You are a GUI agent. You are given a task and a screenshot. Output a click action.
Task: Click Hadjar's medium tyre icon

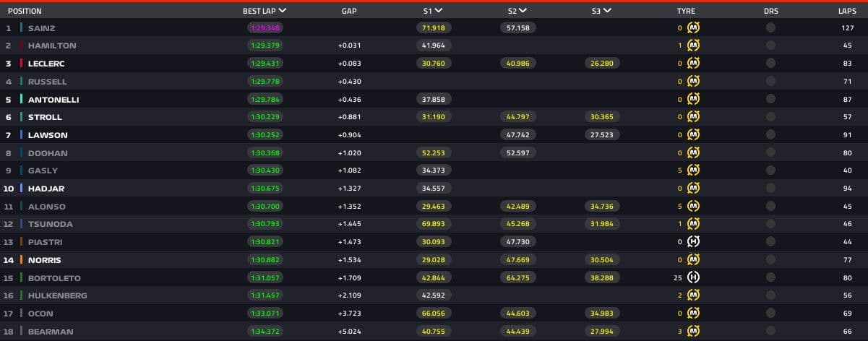point(693,189)
